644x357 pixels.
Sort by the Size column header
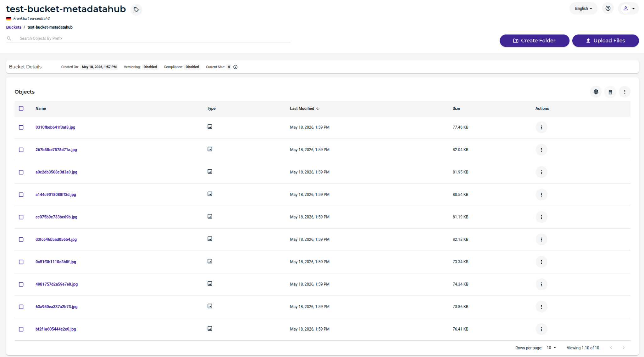pyautogui.click(x=456, y=108)
